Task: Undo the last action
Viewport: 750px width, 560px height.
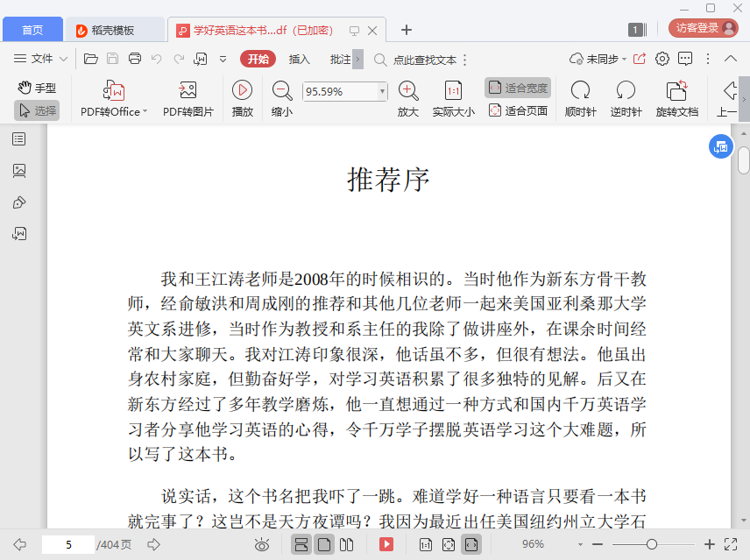Action: tap(157, 59)
